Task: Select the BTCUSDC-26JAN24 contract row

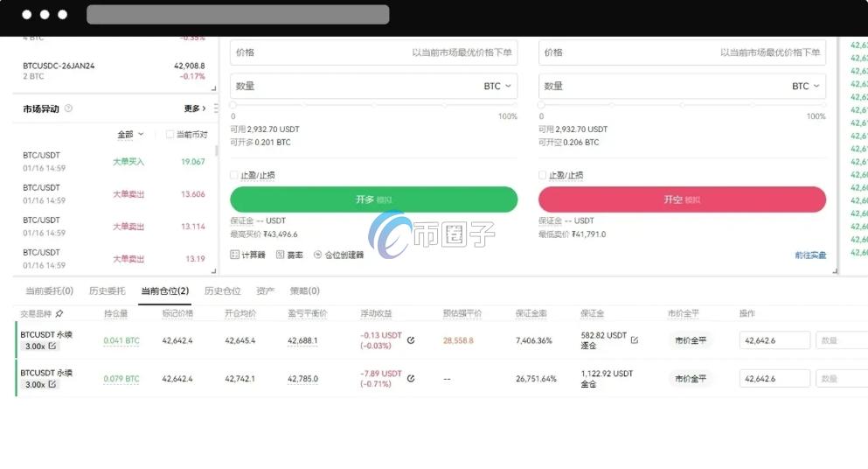Action: click(x=114, y=71)
